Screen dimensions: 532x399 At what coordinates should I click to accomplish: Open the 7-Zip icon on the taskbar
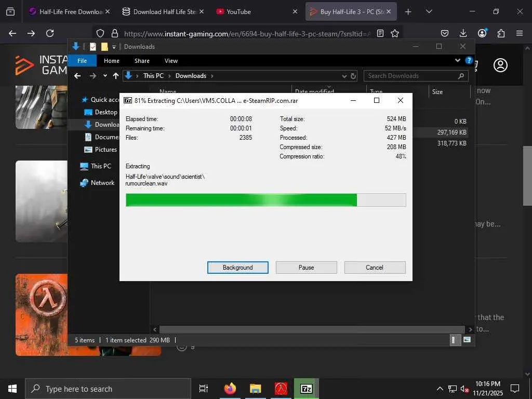pyautogui.click(x=307, y=389)
